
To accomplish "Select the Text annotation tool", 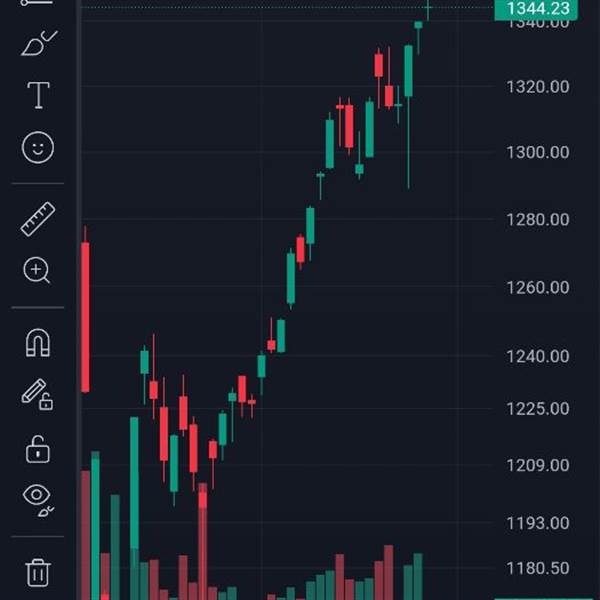I will 38,95.
